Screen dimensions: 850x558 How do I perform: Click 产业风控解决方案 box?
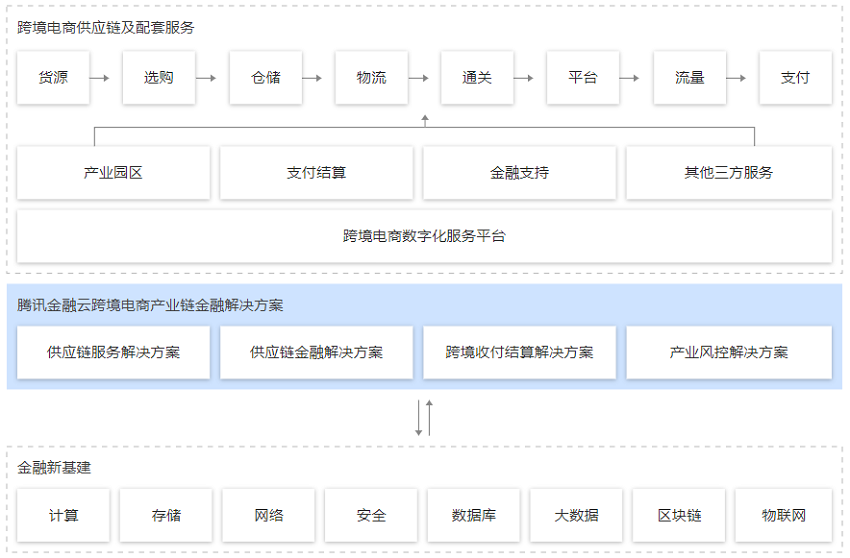729,352
